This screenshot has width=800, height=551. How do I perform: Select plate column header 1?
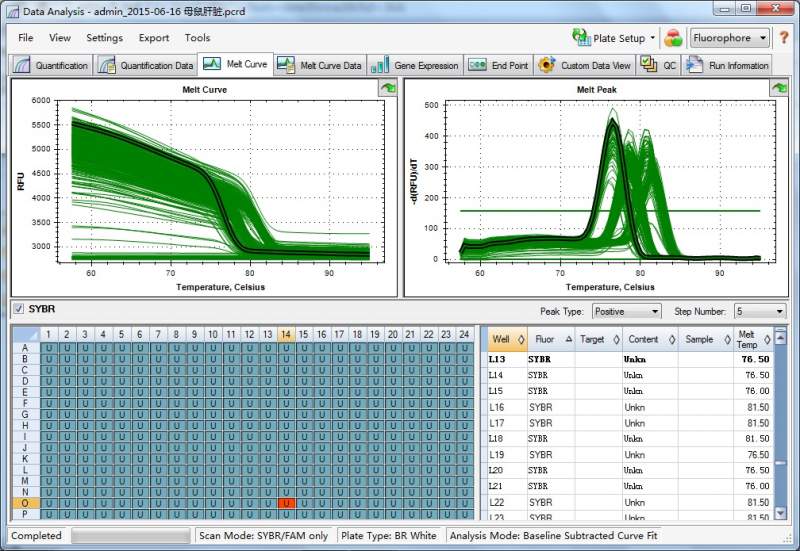(48, 334)
